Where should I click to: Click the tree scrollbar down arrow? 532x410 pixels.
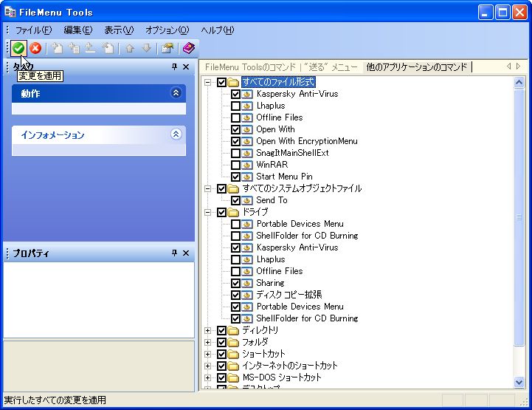[x=519, y=382]
